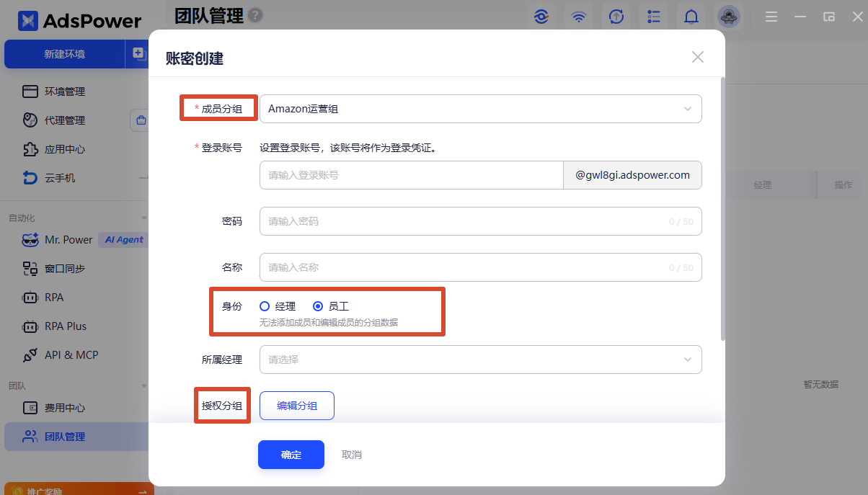Click the @gwl8gi.adspower.com suffix text
The height and width of the screenshot is (495, 868).
[x=632, y=175]
